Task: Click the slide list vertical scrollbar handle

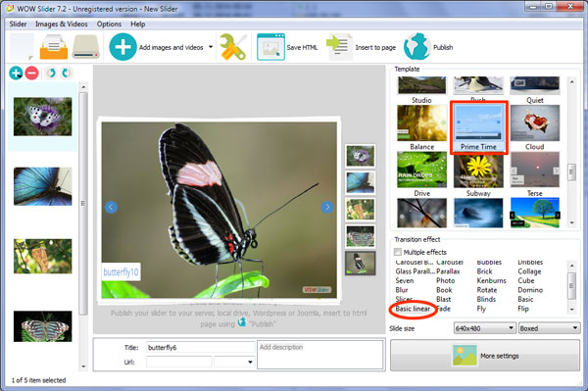Action: (83, 203)
